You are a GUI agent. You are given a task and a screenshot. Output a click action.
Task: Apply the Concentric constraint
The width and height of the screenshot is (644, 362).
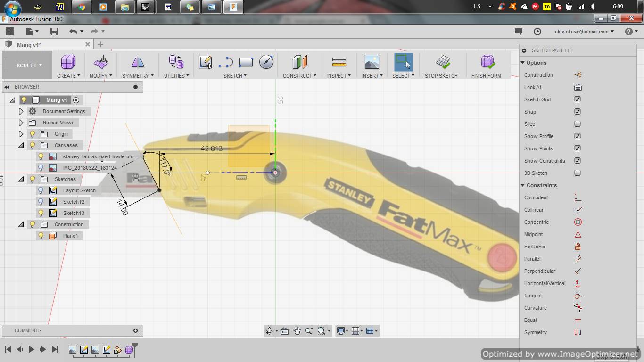pos(578,222)
